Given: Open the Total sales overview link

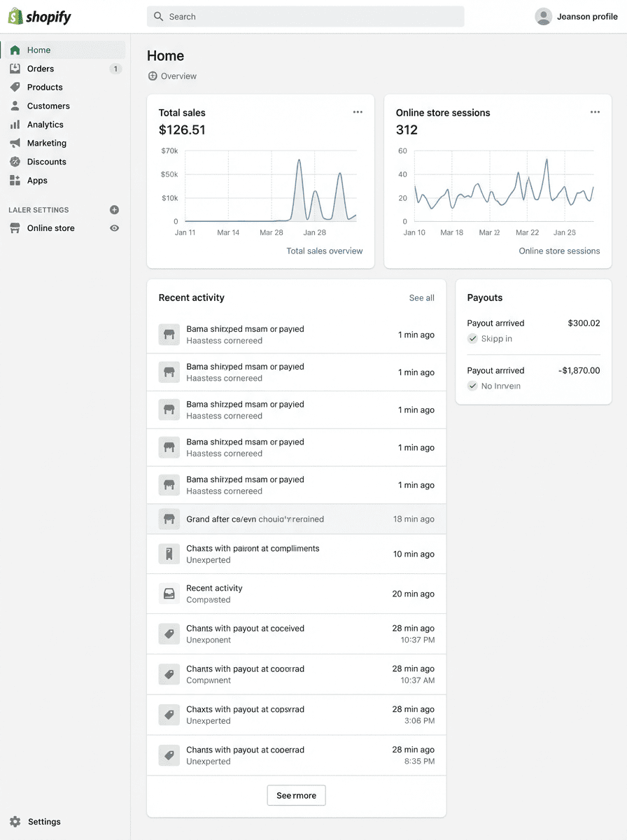Looking at the screenshot, I should coord(325,251).
